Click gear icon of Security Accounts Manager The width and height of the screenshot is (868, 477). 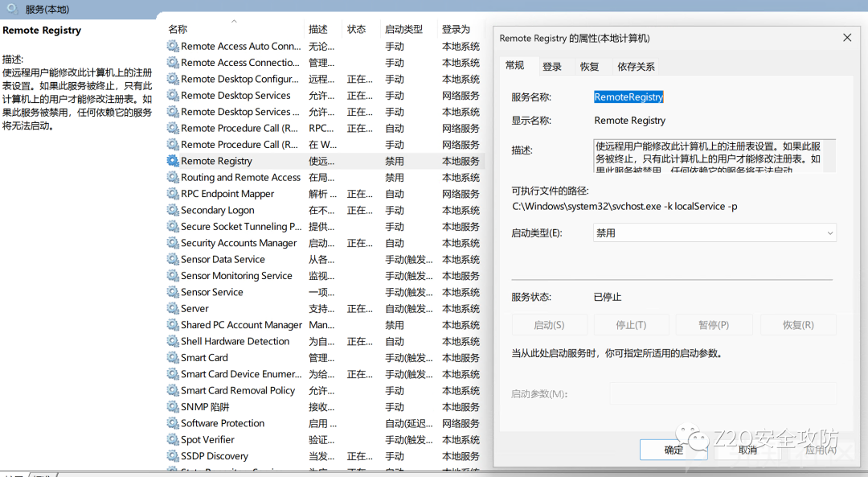(x=173, y=243)
